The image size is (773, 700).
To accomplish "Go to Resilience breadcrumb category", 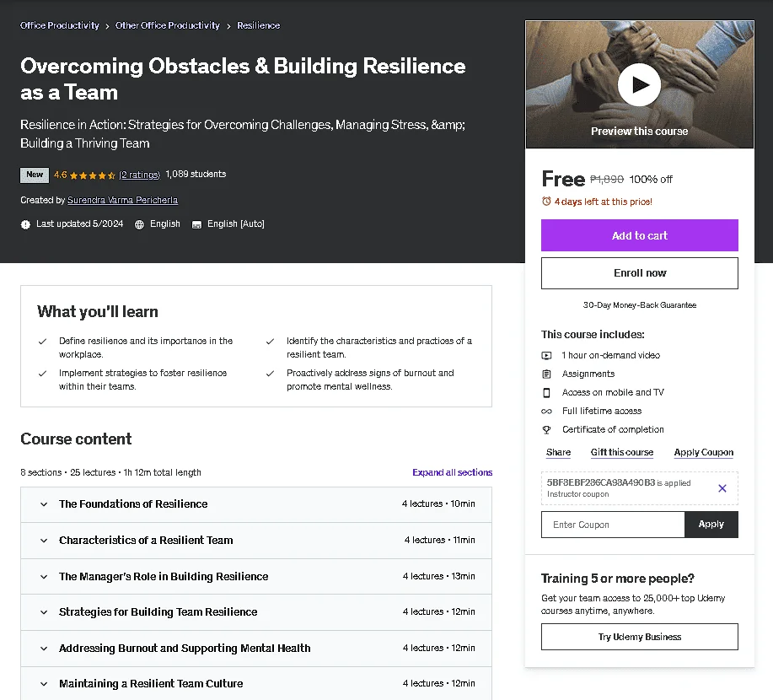I will (x=258, y=25).
